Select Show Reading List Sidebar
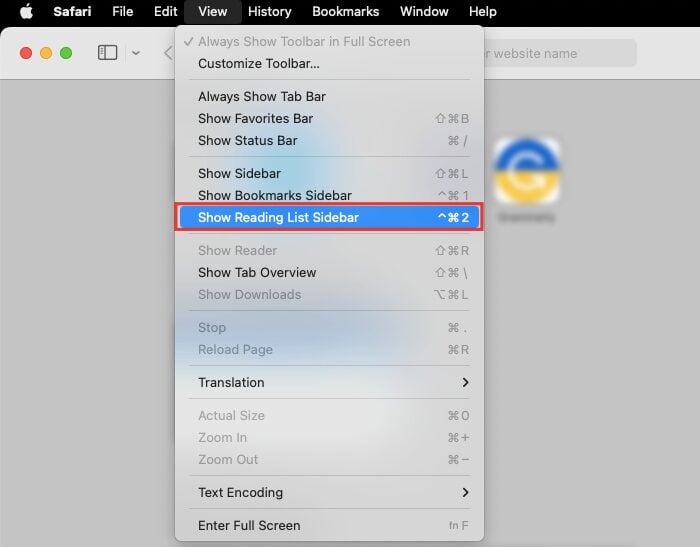 click(329, 217)
